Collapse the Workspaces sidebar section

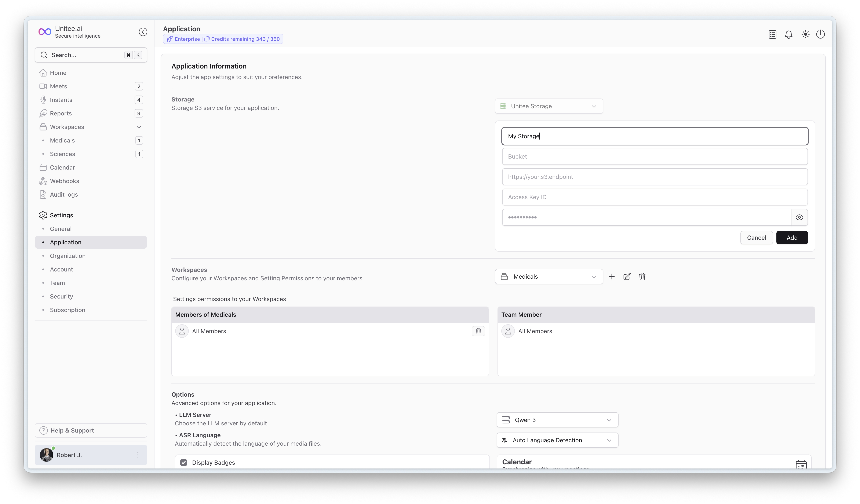point(139,127)
